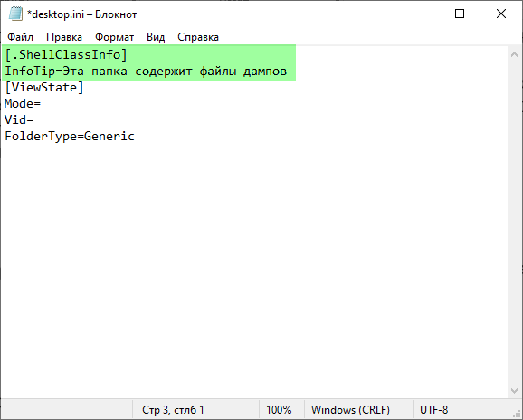Click the scroll up arrow

coord(514,54)
